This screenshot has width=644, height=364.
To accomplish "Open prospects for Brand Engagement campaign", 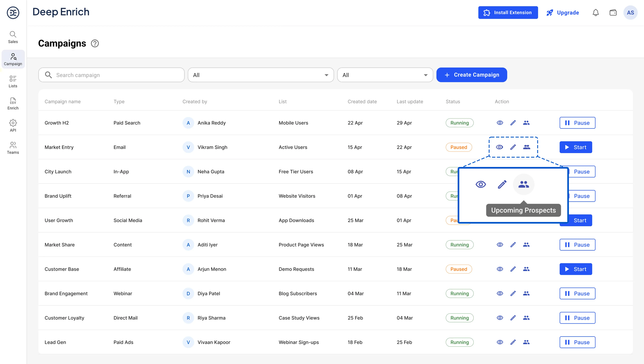I will coord(526,293).
